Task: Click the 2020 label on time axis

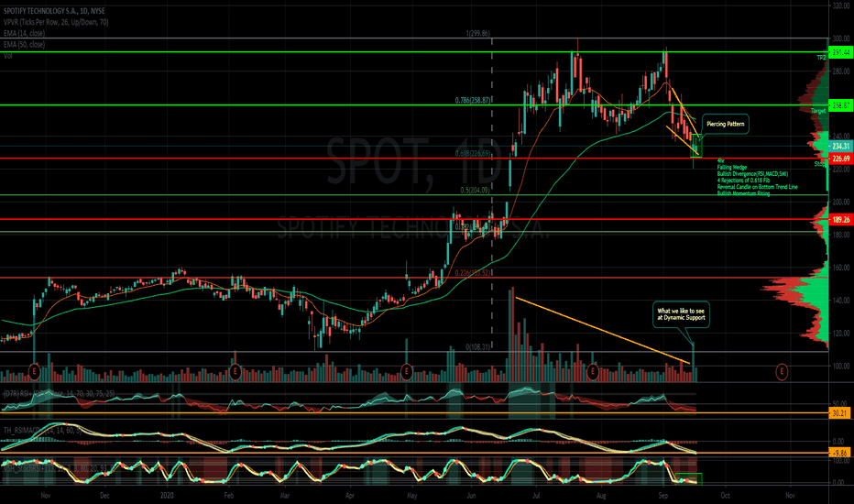Action: (x=167, y=496)
